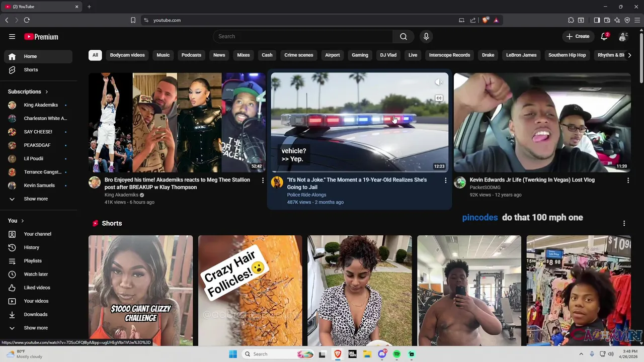Open Watch later in sidebar
644x362 pixels.
(x=38, y=274)
